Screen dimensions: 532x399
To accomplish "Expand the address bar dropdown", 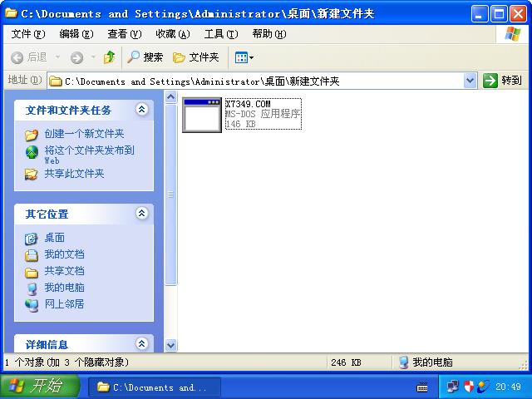I will [470, 81].
